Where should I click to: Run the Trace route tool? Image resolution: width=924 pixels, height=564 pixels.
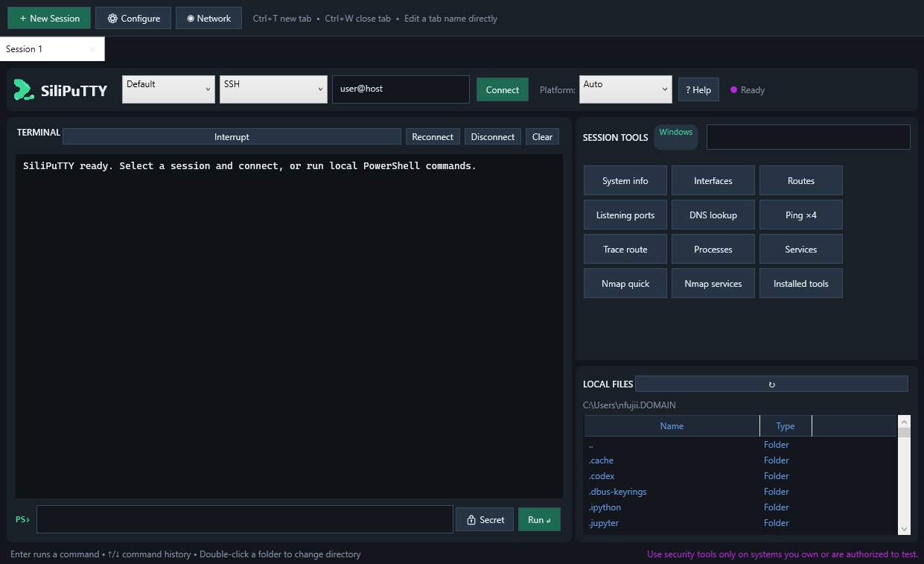(625, 249)
